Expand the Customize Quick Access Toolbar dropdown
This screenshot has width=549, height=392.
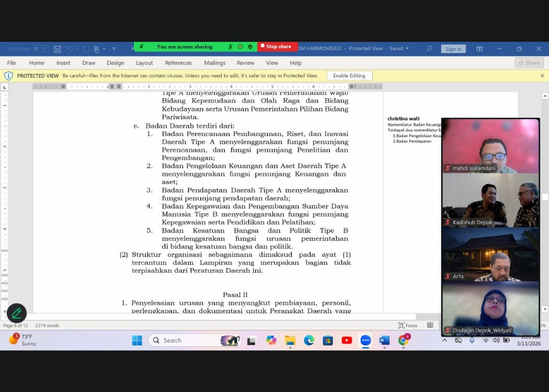point(114,49)
